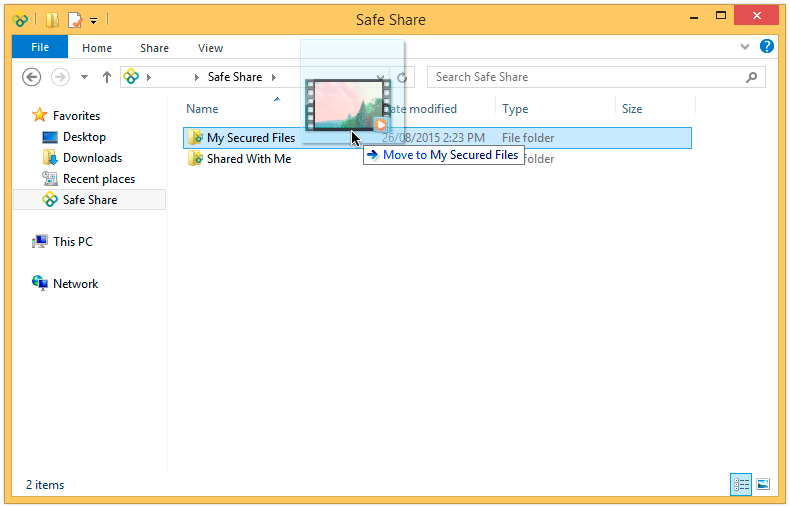Expand the first address bar breadcrumb arrow
The image size is (790, 508).
149,77
